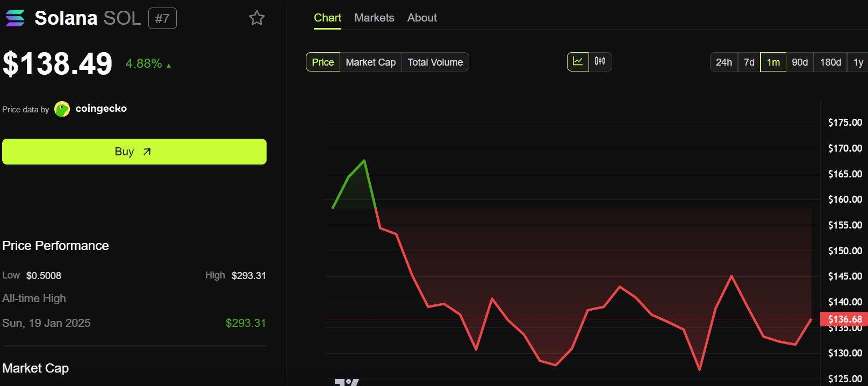This screenshot has height=386, width=868.
Task: Set chart range to 7d
Action: 749,62
